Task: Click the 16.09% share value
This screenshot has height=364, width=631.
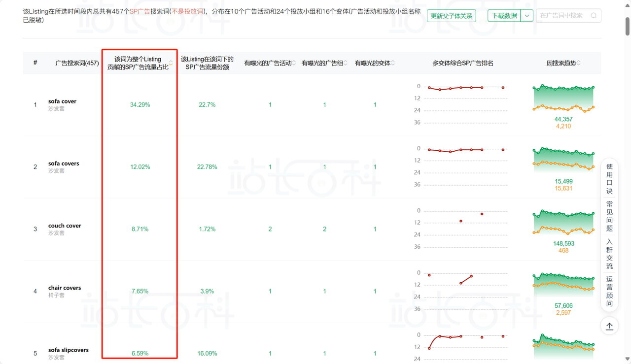Action: pyautogui.click(x=207, y=353)
